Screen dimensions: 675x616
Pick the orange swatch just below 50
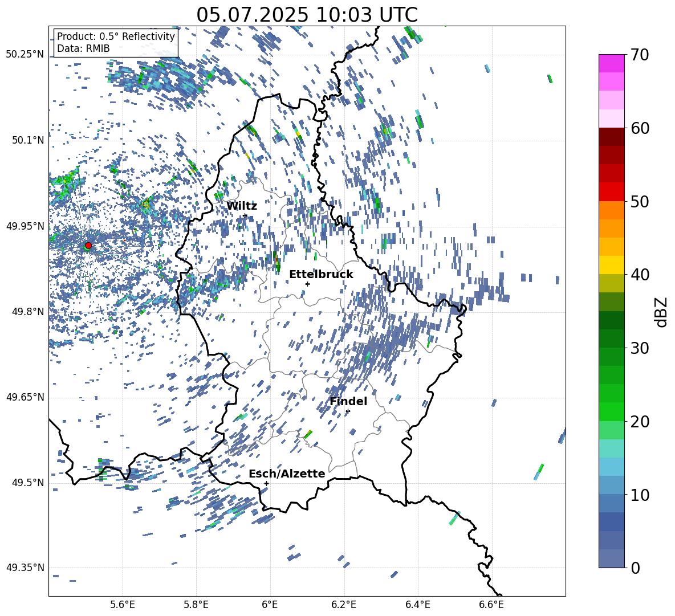[611, 210]
